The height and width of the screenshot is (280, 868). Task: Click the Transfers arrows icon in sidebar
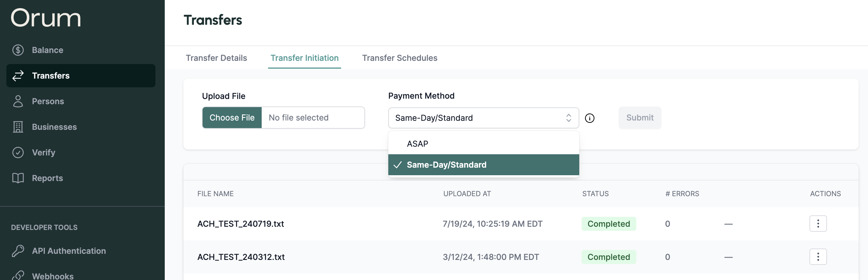coord(18,75)
